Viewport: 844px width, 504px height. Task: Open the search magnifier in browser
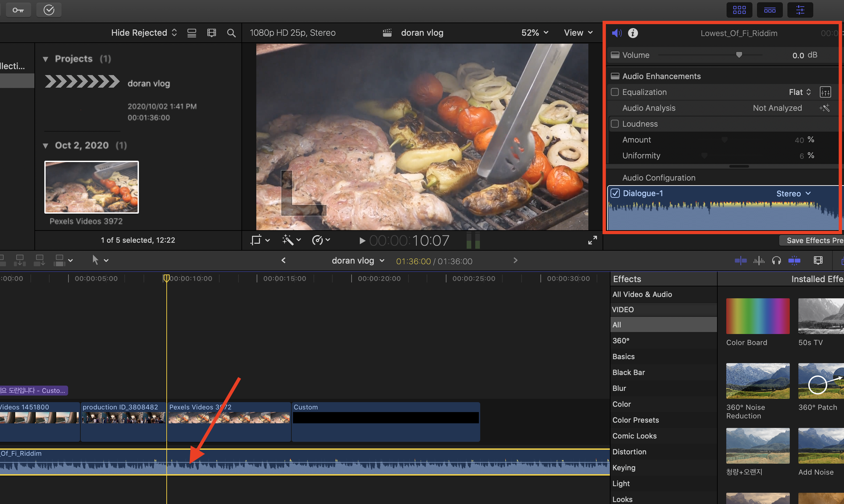tap(231, 33)
